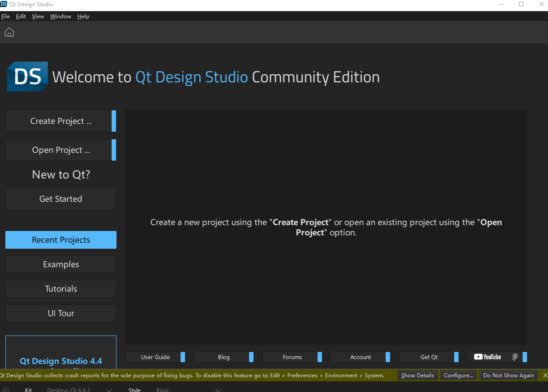Expand the Style dropdown showing Basic

[187, 390]
